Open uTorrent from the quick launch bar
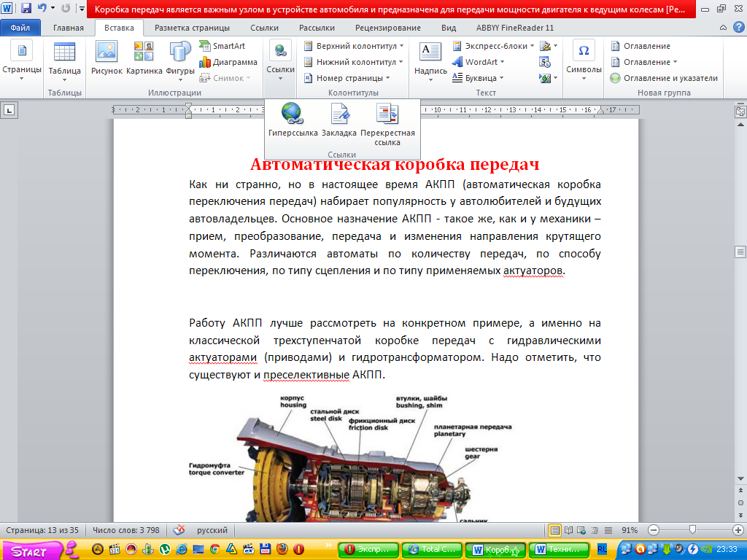The width and height of the screenshot is (747, 560). [165, 549]
